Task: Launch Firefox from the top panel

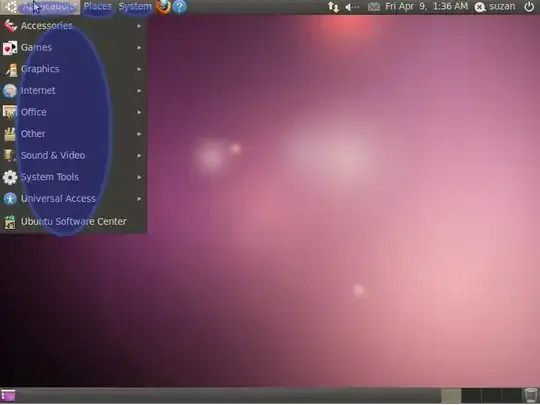Action: [163, 7]
